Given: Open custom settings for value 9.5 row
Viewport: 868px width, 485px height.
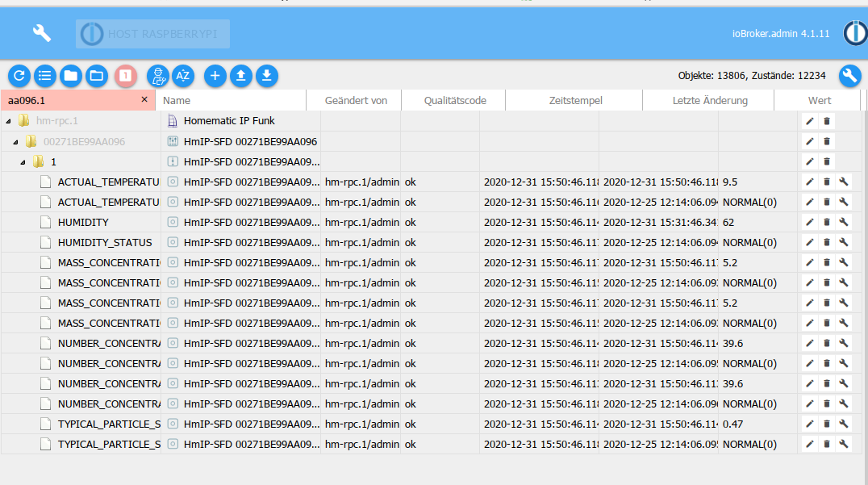Looking at the screenshot, I should [x=844, y=182].
